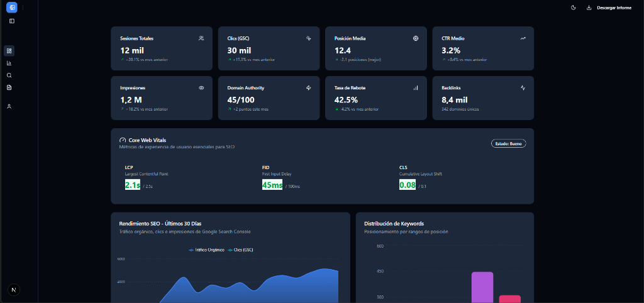Open the user profile icon in sidebar
The width and height of the screenshot is (644, 303).
tap(9, 106)
